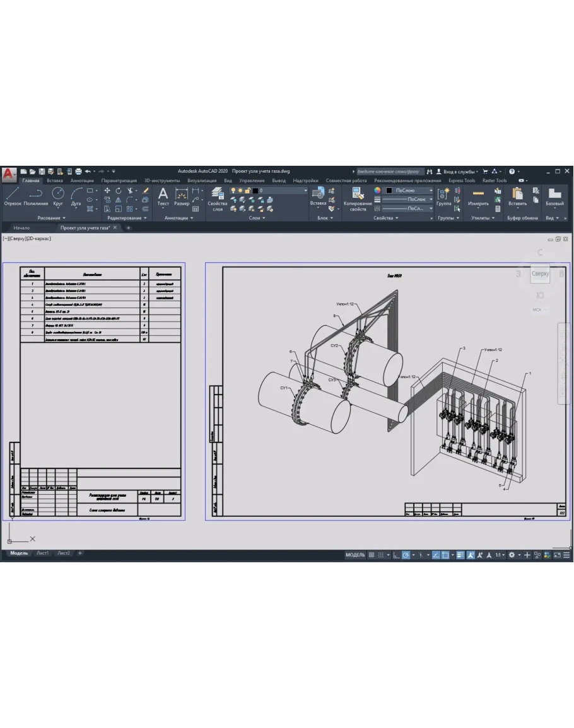
Task: Click the Измерить measure tool
Action: (x=478, y=196)
